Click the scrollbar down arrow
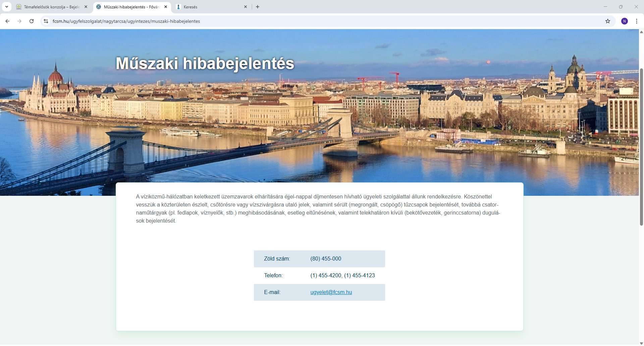The width and height of the screenshot is (644, 346). pos(641,343)
